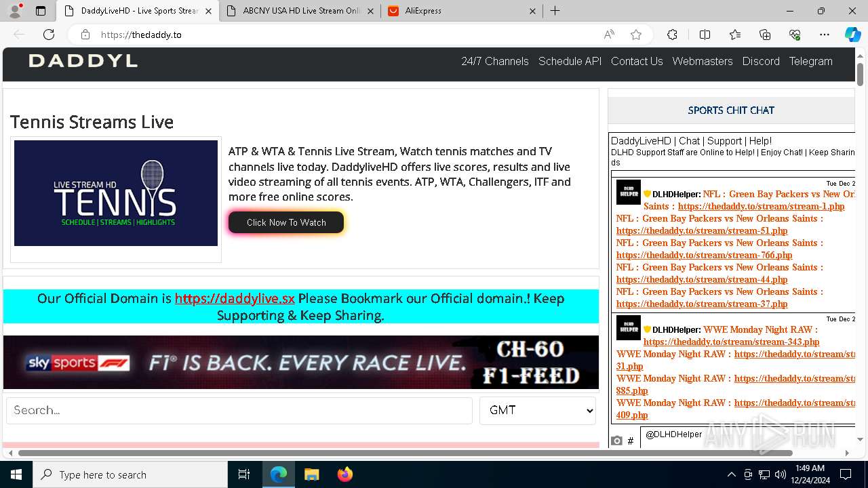Open the Discord link in navbar
The height and width of the screenshot is (488, 868).
761,61
